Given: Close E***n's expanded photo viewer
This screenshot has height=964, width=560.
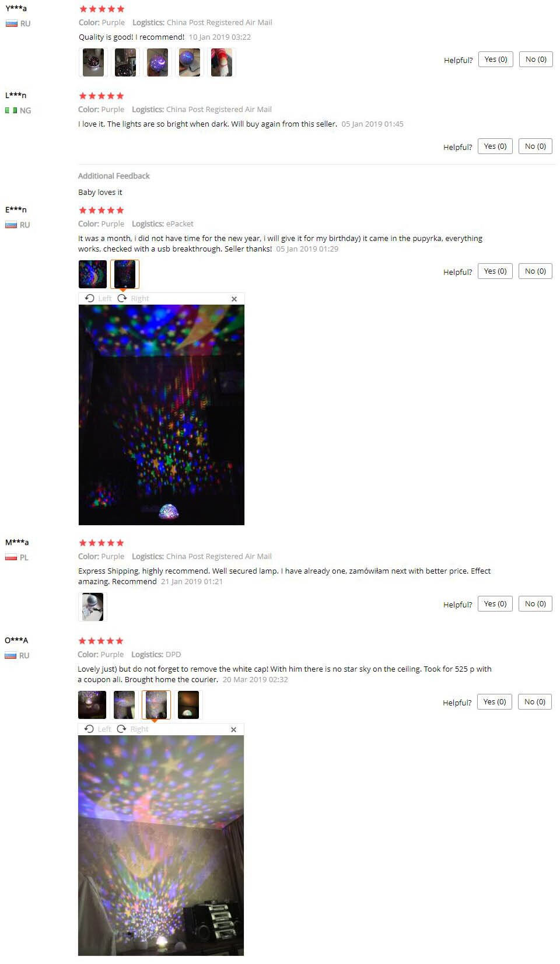Looking at the screenshot, I should click(234, 299).
